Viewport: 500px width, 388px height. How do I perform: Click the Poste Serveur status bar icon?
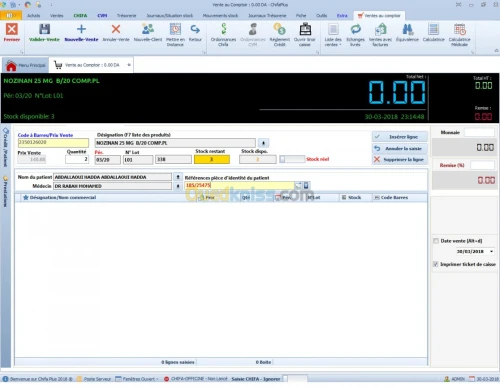pos(79,379)
